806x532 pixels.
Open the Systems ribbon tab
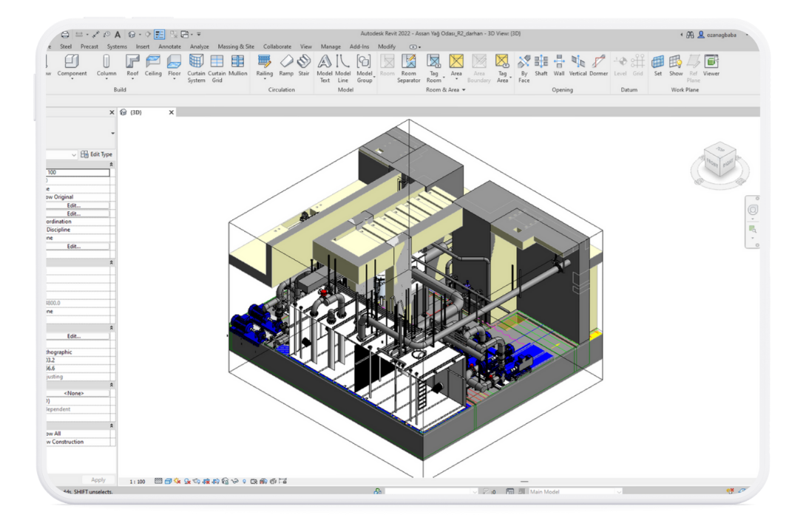pos(117,47)
